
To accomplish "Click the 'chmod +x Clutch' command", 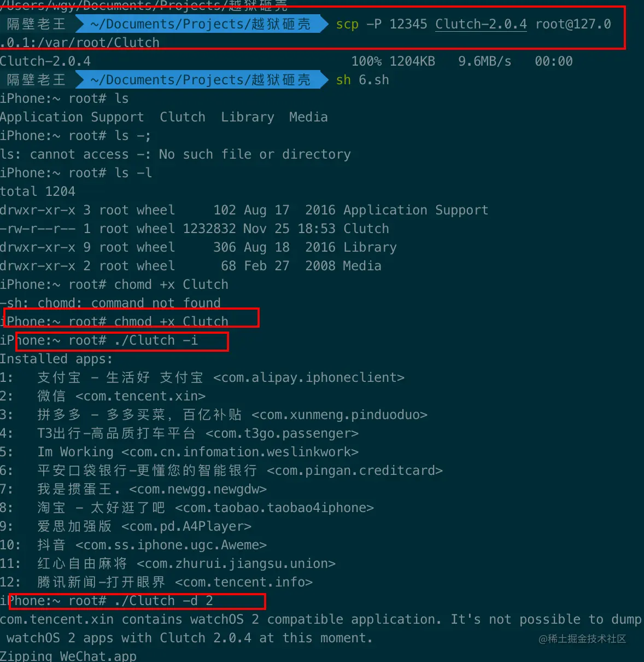I will pyautogui.click(x=171, y=322).
